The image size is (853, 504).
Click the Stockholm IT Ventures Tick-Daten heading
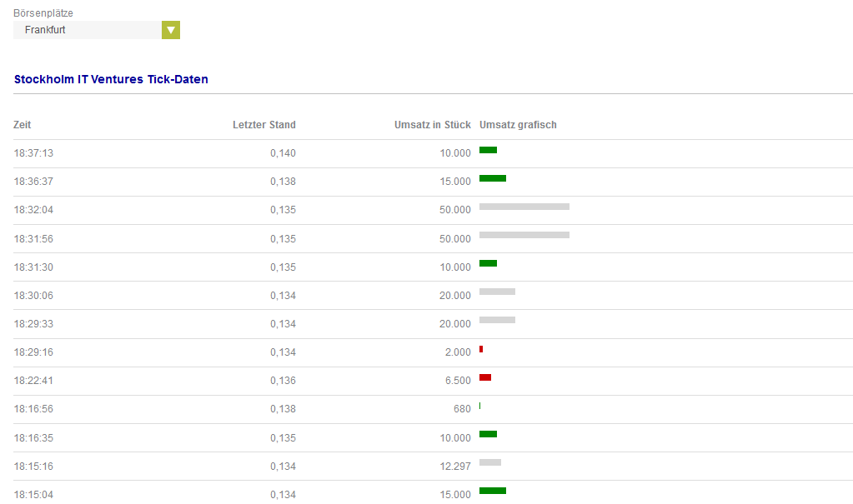click(x=111, y=79)
